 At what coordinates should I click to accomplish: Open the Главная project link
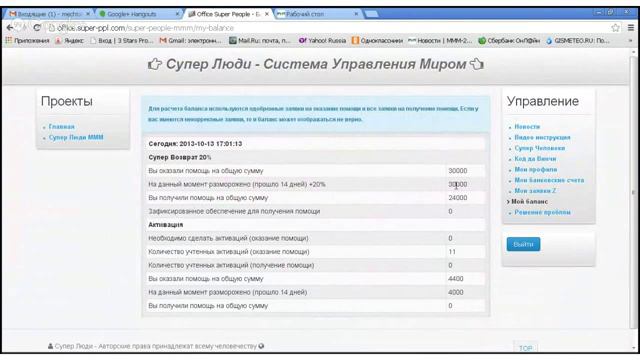click(62, 127)
